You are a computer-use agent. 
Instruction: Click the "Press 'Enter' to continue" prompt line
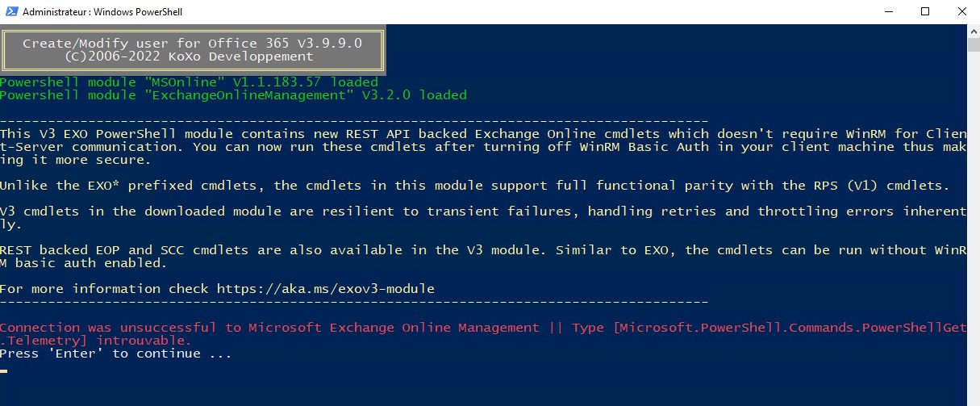pos(116,354)
